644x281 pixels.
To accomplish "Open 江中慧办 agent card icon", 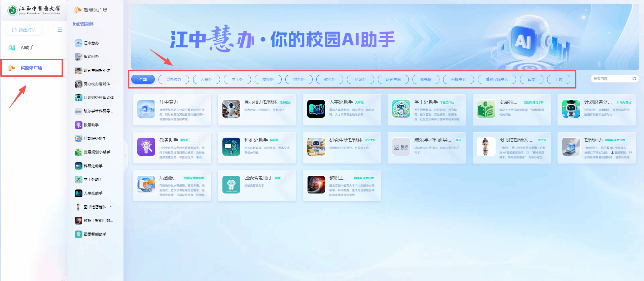I will click(146, 109).
